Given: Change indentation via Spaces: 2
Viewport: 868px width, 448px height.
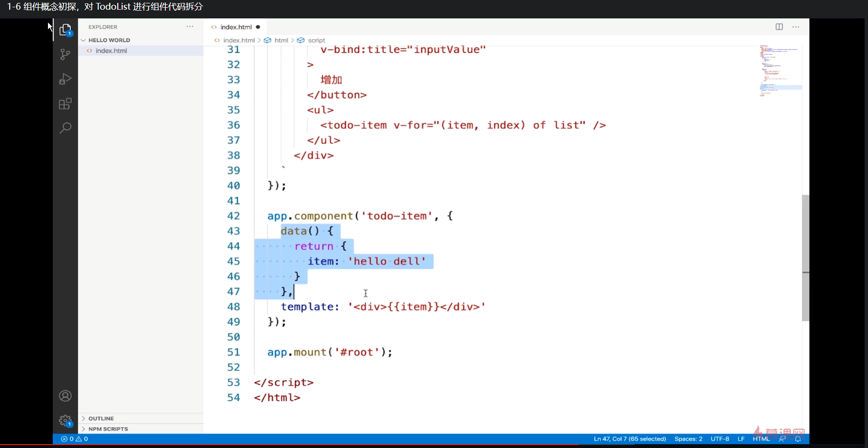Looking at the screenshot, I should tap(688, 439).
